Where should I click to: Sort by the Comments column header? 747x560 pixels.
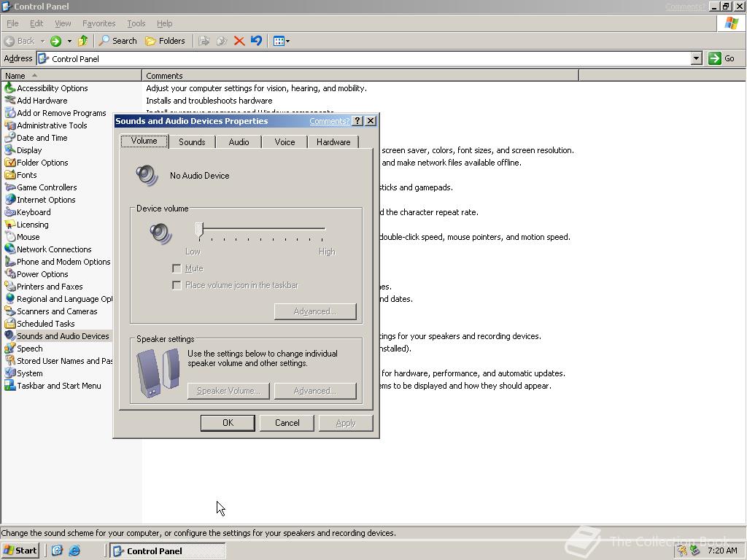pos(360,76)
